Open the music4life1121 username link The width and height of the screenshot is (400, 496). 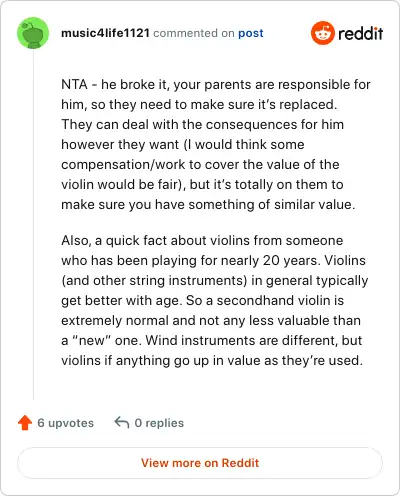click(105, 33)
